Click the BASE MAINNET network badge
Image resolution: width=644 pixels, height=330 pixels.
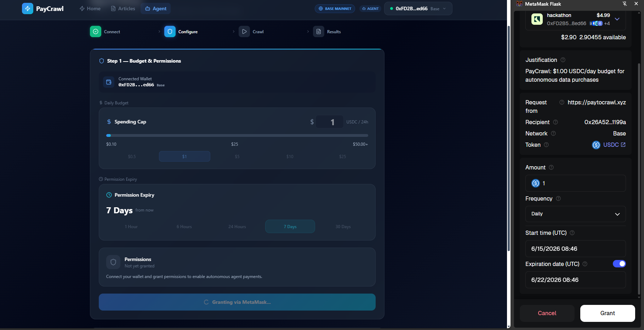click(x=335, y=8)
